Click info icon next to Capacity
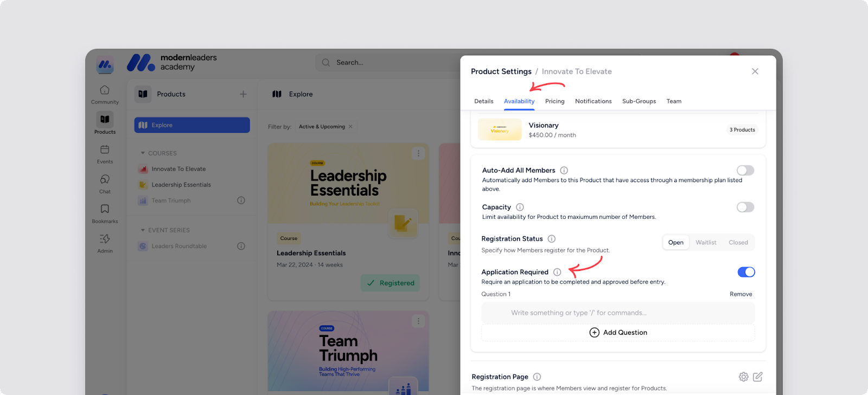 [520, 207]
